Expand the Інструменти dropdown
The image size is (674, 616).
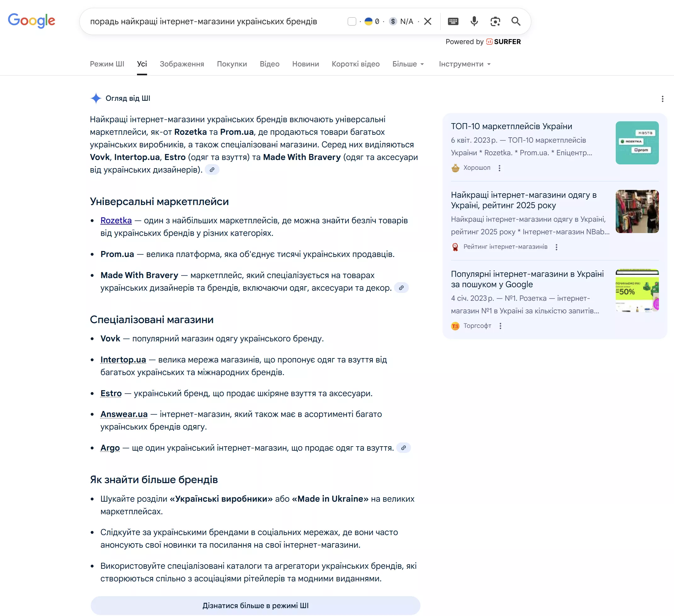point(464,64)
